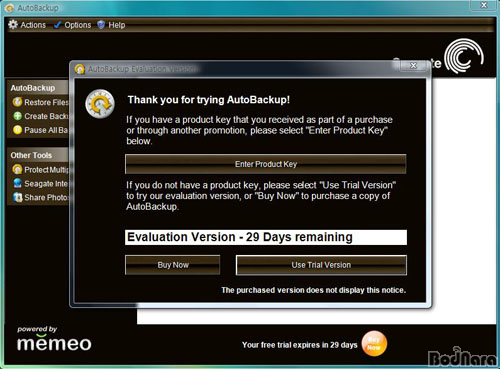Viewport: 500px width, 369px height.
Task: Click the Share Photos icon
Action: point(17,197)
